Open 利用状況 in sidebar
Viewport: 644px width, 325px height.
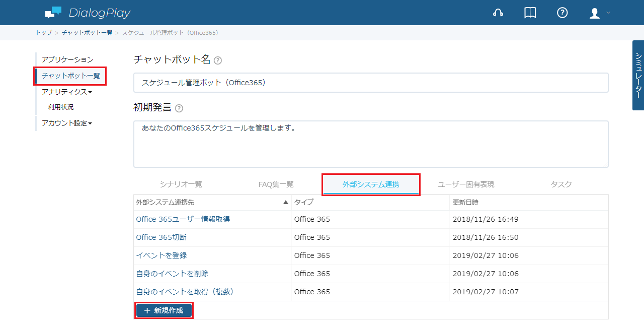click(61, 107)
